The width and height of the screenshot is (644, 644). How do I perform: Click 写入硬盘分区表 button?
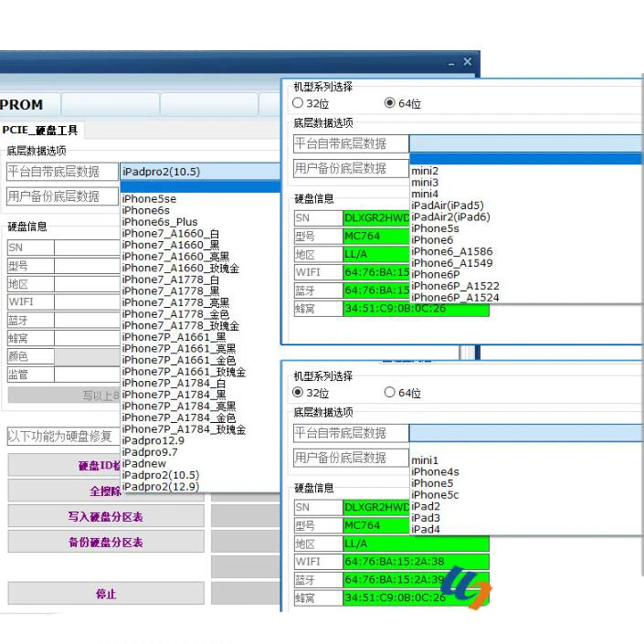pos(106,516)
